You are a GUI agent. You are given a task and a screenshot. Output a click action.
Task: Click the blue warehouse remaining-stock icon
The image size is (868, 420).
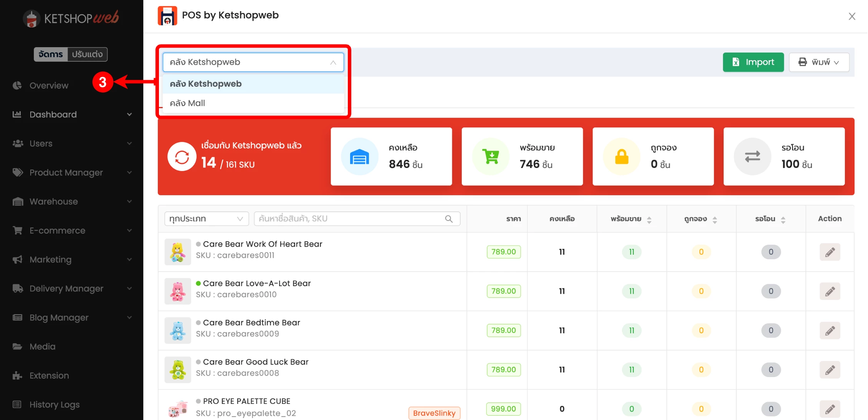(359, 156)
